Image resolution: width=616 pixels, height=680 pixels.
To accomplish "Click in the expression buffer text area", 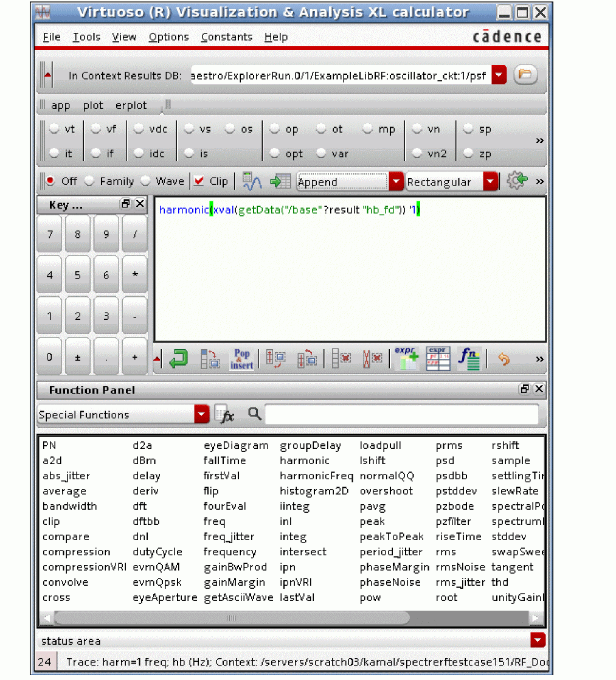I will tap(350, 269).
